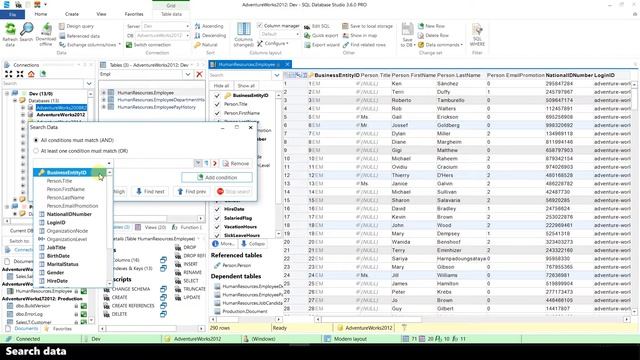The image size is (640, 360).
Task: Clear the table filter with red X
Action: tap(199, 74)
